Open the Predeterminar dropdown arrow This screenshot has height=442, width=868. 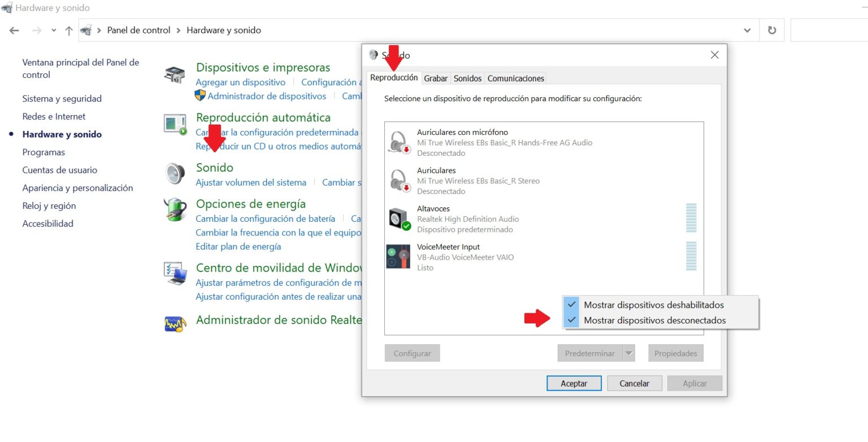[x=629, y=353]
